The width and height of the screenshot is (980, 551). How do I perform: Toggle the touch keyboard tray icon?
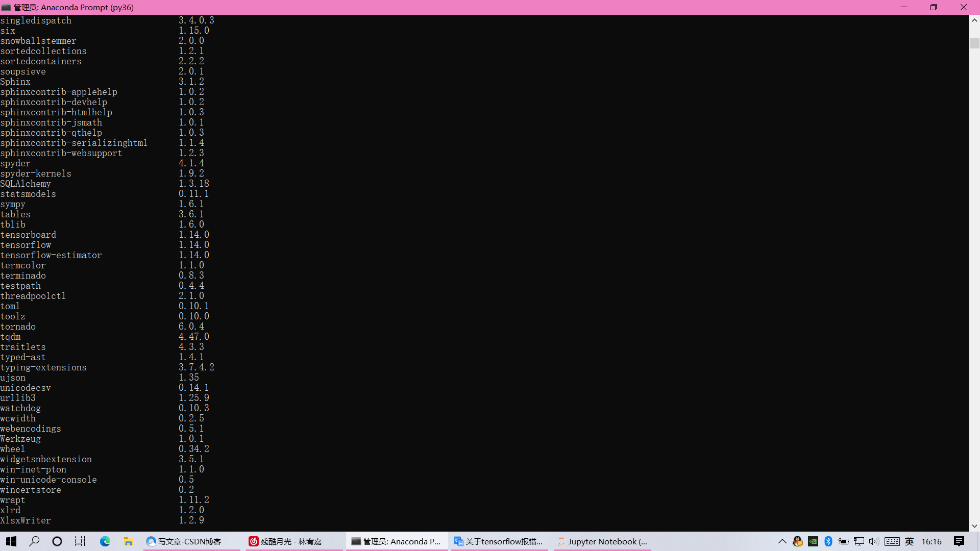(892, 541)
